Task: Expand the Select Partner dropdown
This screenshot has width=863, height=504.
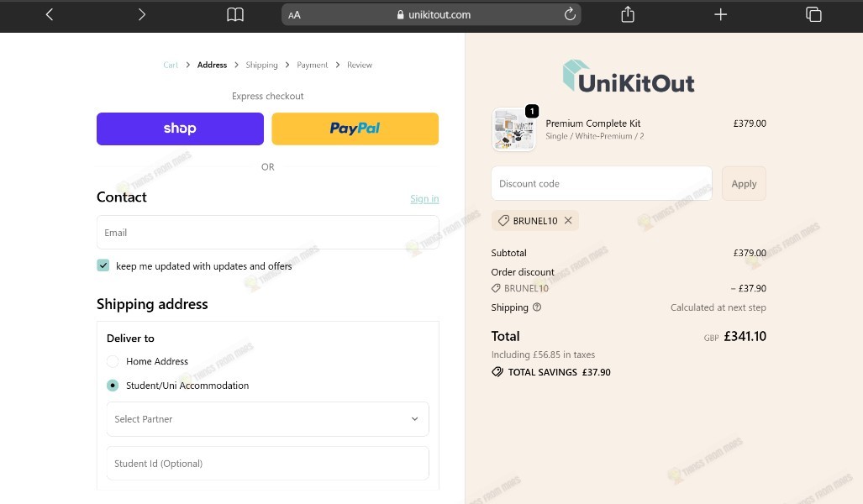Action: [267, 418]
